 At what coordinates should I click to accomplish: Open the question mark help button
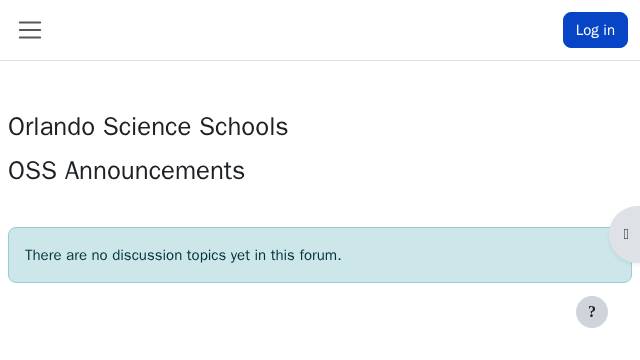click(592, 312)
